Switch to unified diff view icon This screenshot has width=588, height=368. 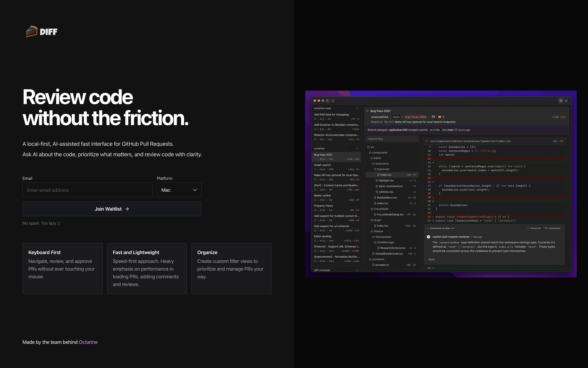[561, 101]
